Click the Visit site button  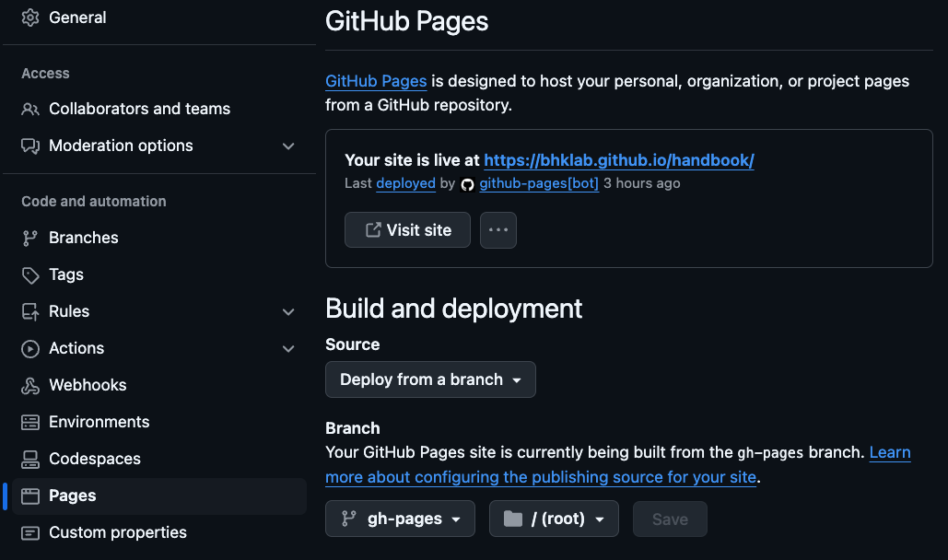(407, 230)
